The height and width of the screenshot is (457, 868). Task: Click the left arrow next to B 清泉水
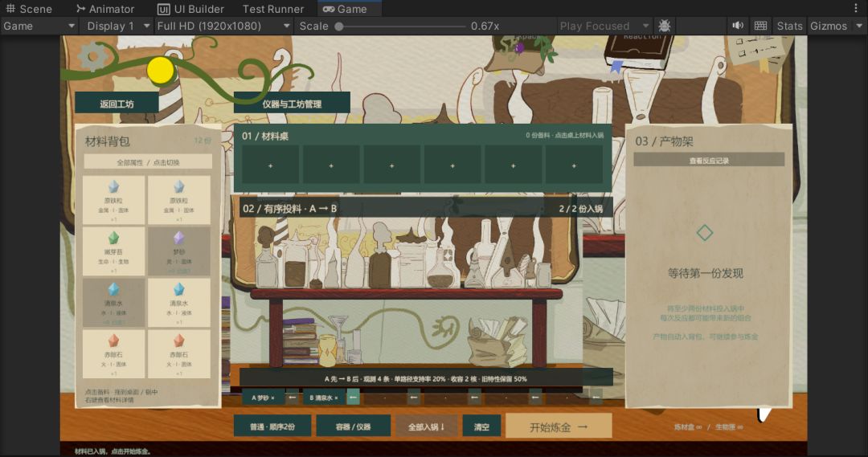[353, 398]
